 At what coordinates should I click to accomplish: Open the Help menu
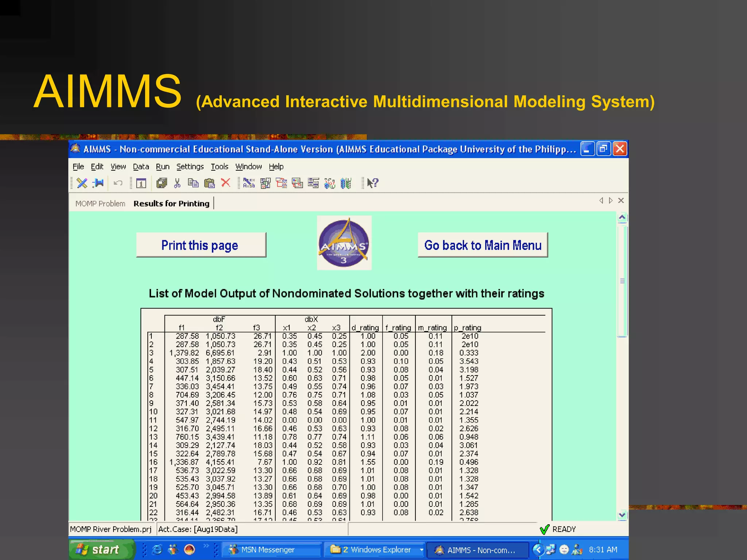[x=276, y=167]
